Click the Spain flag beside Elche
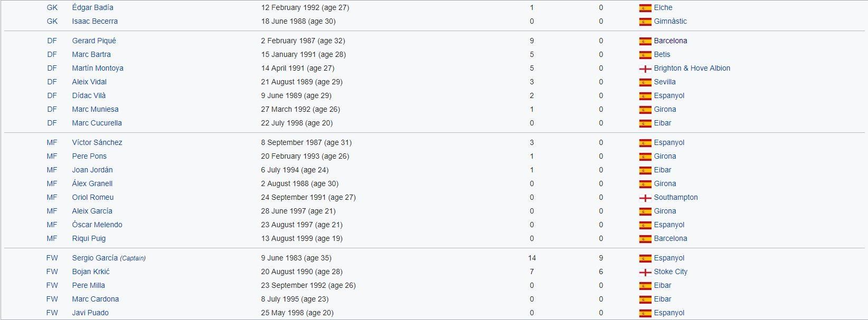The height and width of the screenshot is (320, 868). (645, 8)
